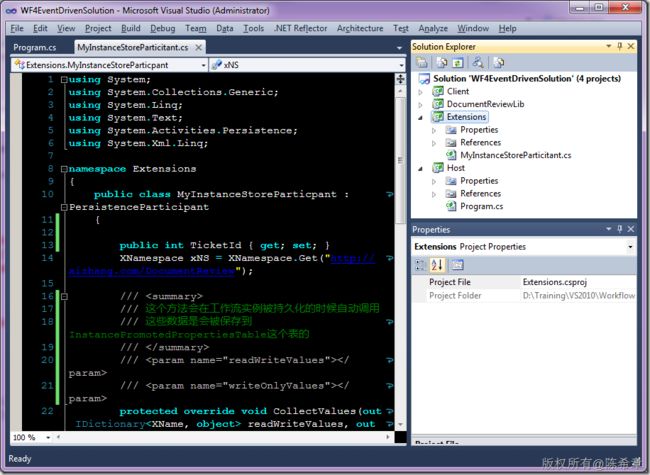The height and width of the screenshot is (475, 650).
Task: Select the DocumentReviewLib project icon
Action: coord(438,104)
